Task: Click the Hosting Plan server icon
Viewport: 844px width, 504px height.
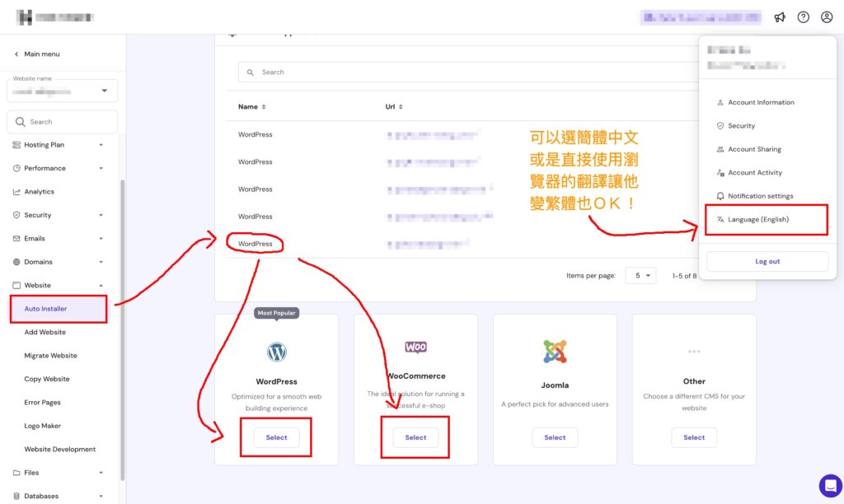Action: point(16,145)
